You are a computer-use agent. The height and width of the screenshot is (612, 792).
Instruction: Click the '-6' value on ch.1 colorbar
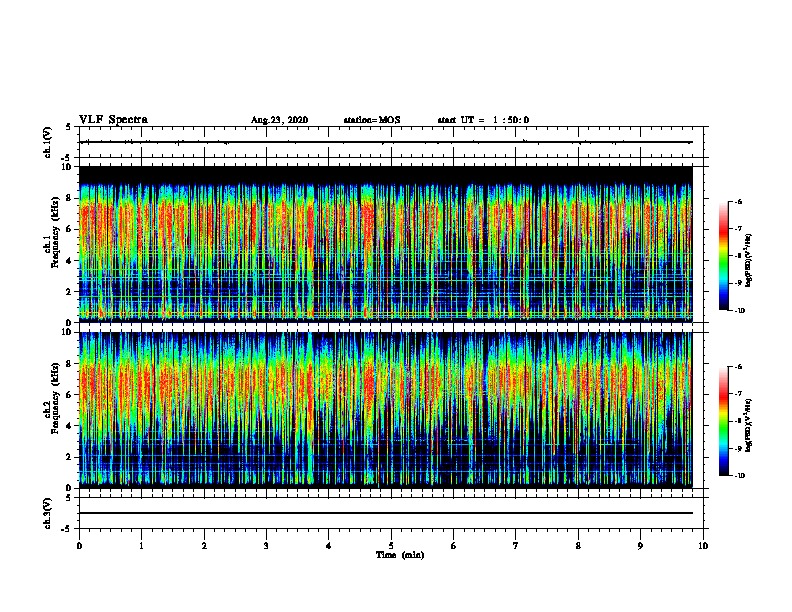click(x=738, y=202)
